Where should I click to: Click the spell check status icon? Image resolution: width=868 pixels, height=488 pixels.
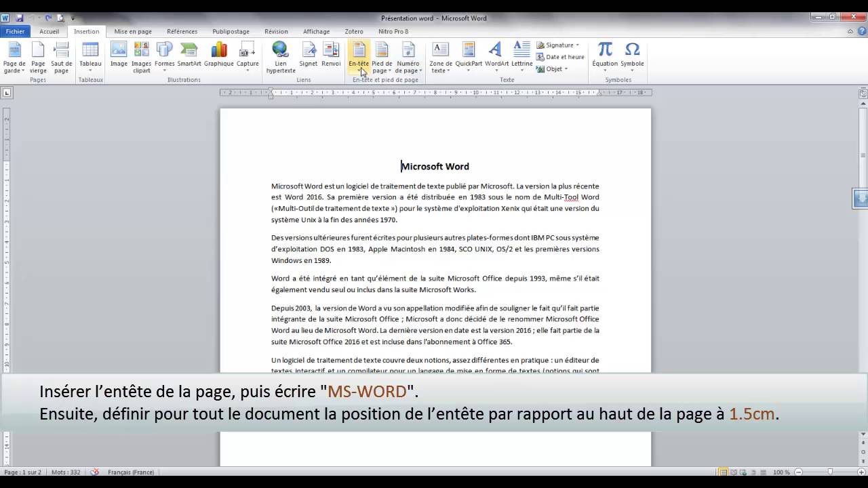pos(94,472)
